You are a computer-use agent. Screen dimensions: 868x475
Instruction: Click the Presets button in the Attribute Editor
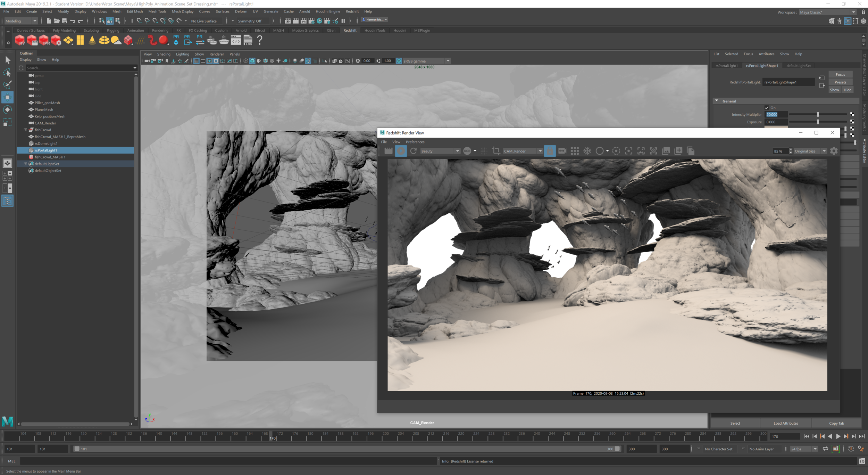click(x=840, y=82)
